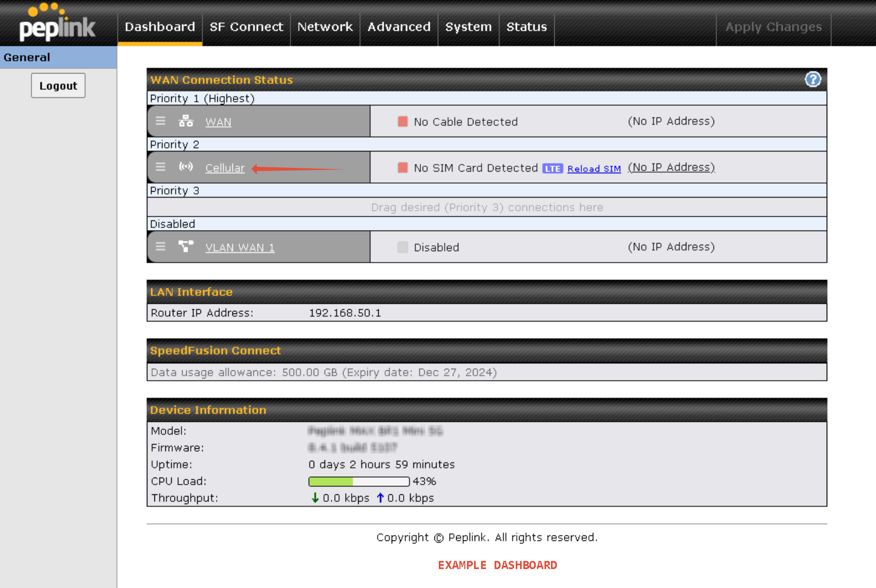876x588 pixels.
Task: Click the grey Disabled status indicator
Action: (403, 247)
